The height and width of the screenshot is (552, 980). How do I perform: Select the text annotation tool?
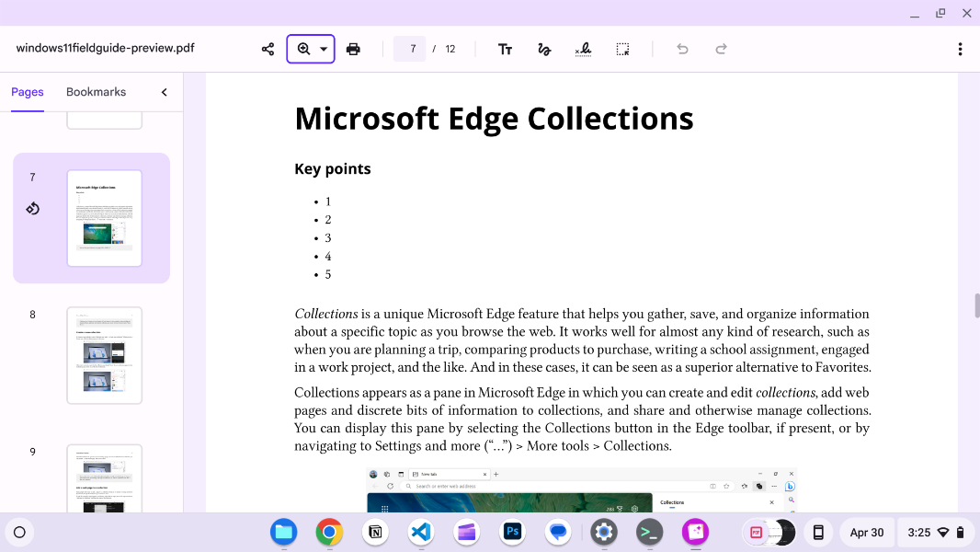coord(505,49)
